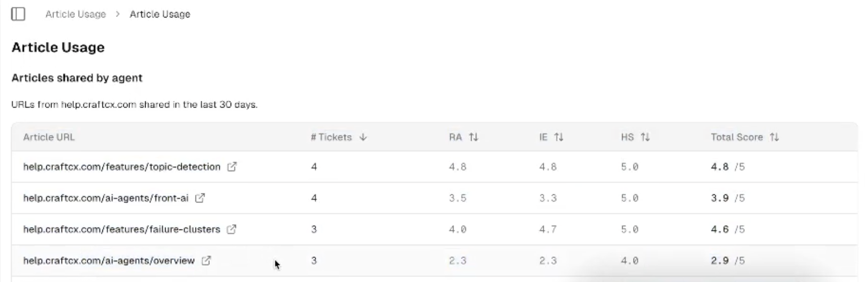Image resolution: width=868 pixels, height=282 pixels.
Task: Sort table by # Tickets header
Action: (x=331, y=137)
